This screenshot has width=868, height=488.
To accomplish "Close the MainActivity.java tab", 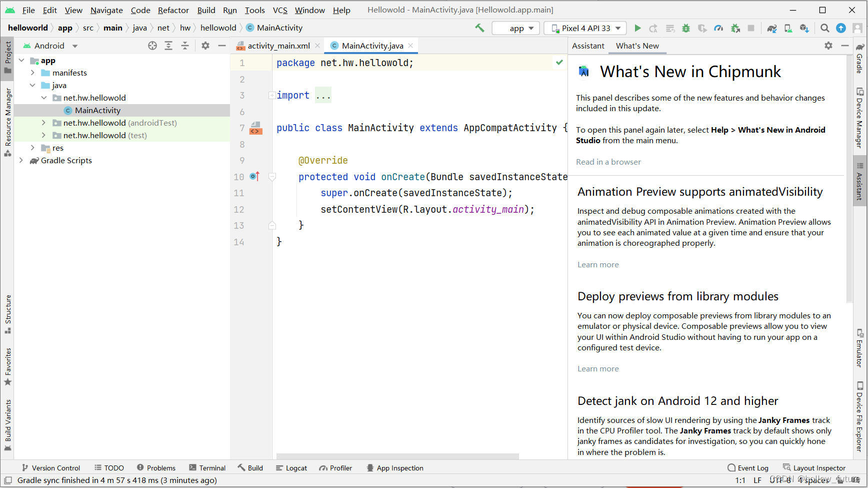I will 410,46.
